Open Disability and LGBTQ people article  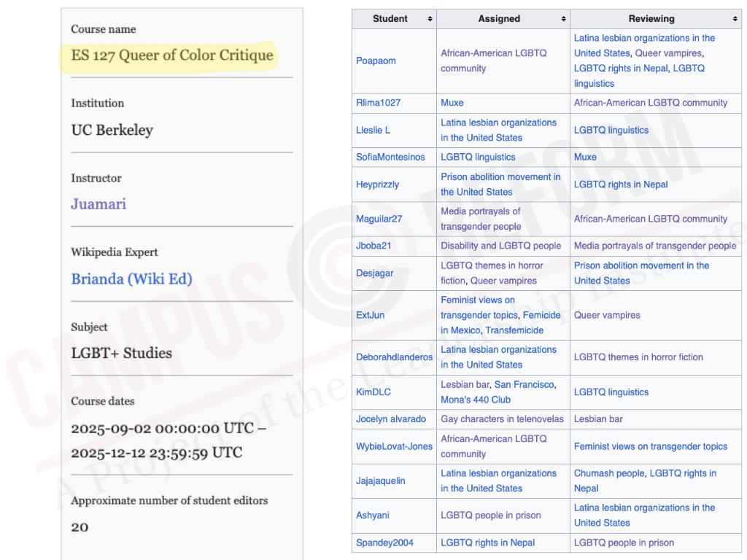click(500, 246)
